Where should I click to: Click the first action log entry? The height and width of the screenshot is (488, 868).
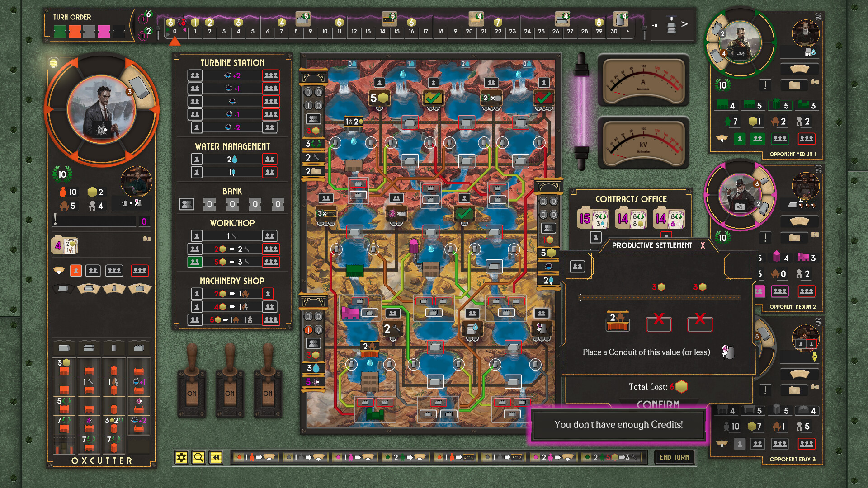tap(256, 457)
